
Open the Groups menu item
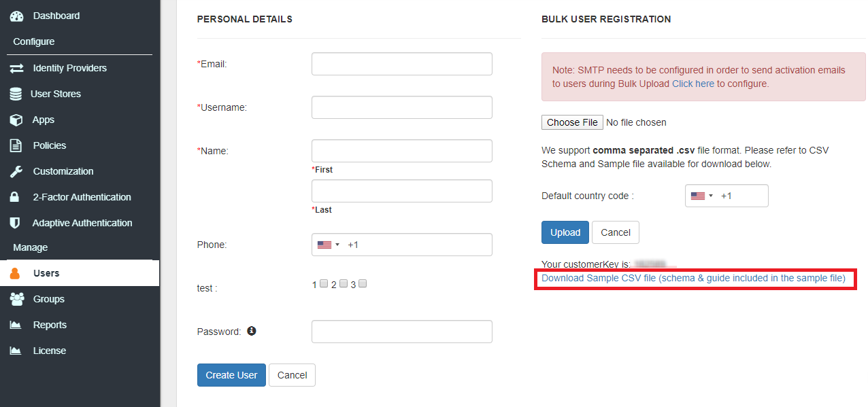click(48, 299)
